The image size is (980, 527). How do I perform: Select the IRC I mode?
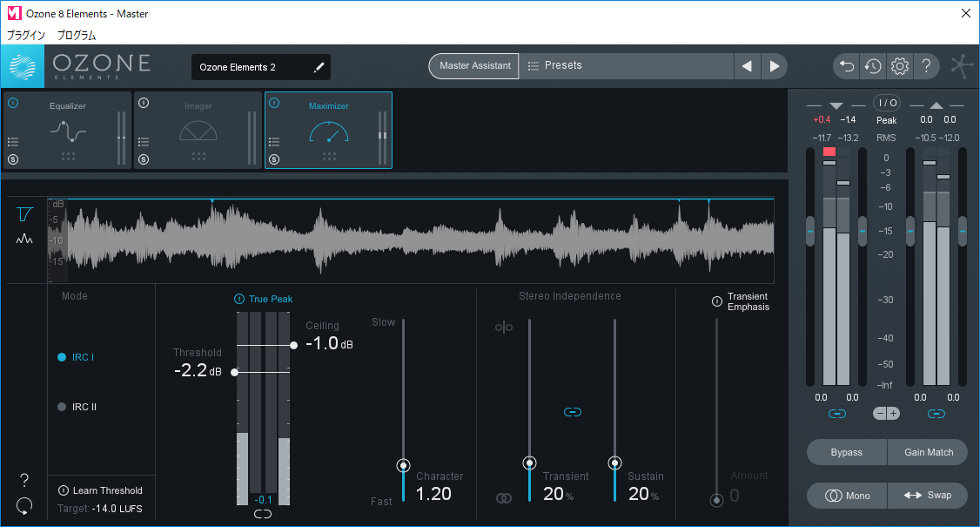[x=76, y=357]
